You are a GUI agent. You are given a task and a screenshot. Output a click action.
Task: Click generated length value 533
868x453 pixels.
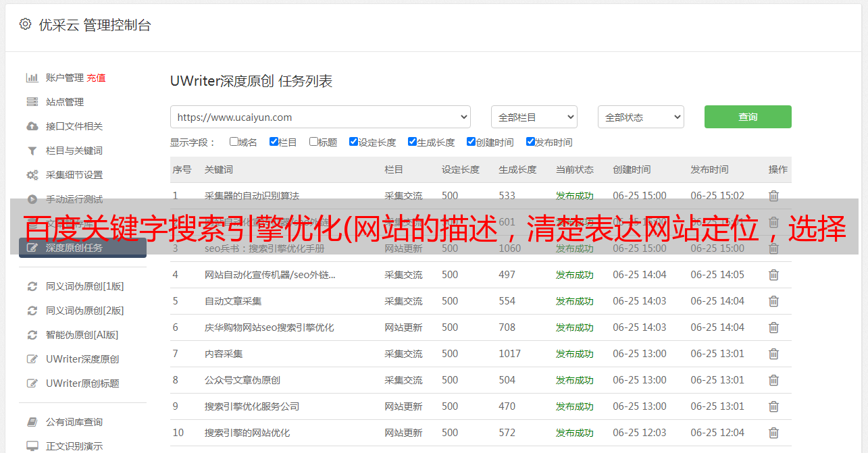[507, 196]
